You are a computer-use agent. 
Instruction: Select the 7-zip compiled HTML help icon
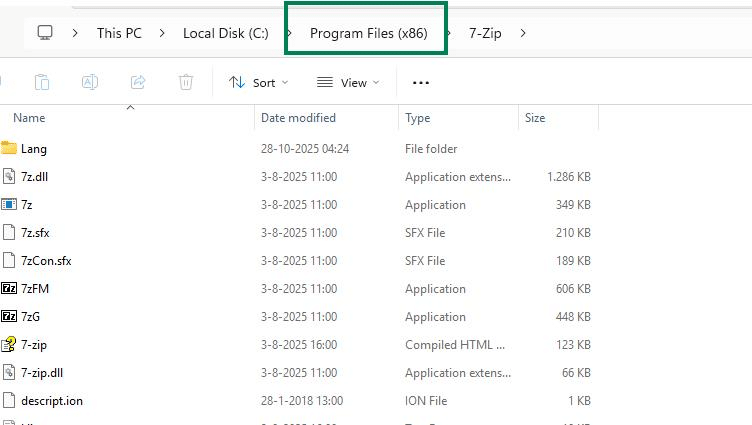coord(10,345)
